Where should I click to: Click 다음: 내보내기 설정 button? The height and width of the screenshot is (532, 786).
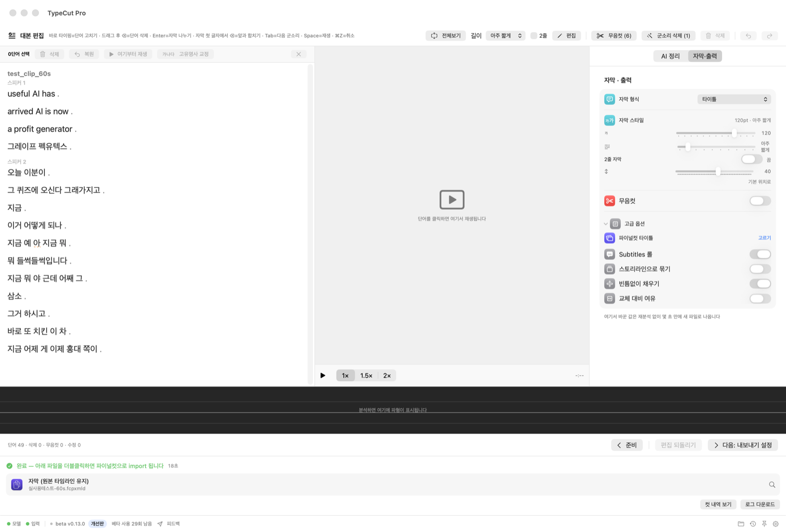click(743, 445)
